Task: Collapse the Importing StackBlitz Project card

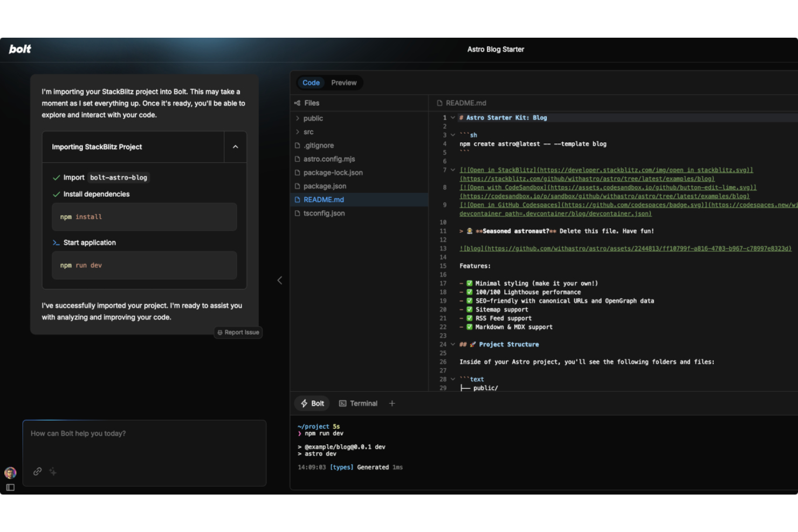Action: click(x=235, y=147)
